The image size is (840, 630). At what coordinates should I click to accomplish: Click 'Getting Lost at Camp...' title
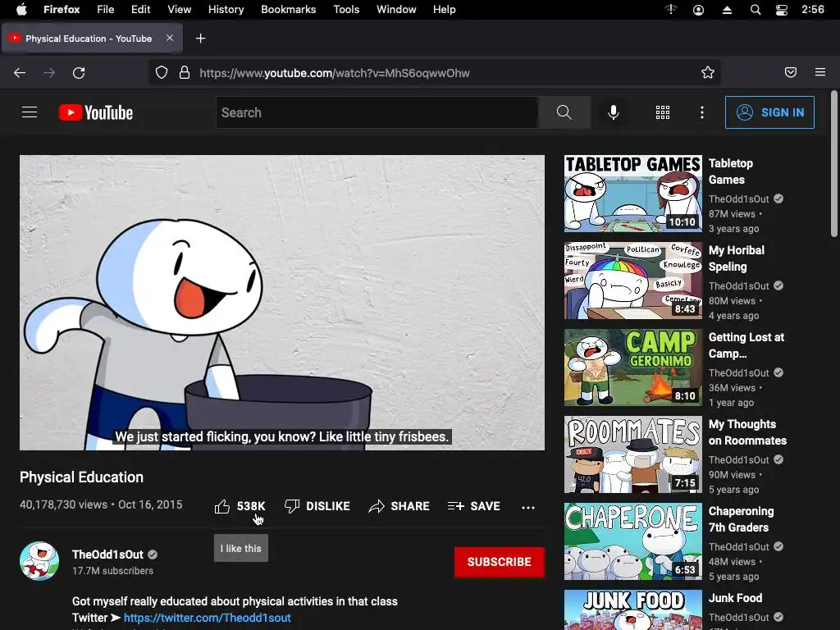click(746, 345)
